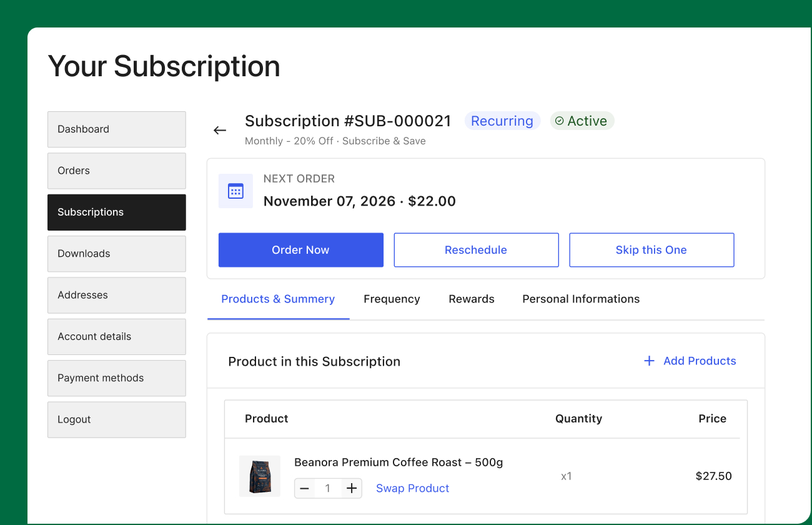This screenshot has width=812, height=525.
Task: Open the Personal Informations tab
Action: coord(581,299)
